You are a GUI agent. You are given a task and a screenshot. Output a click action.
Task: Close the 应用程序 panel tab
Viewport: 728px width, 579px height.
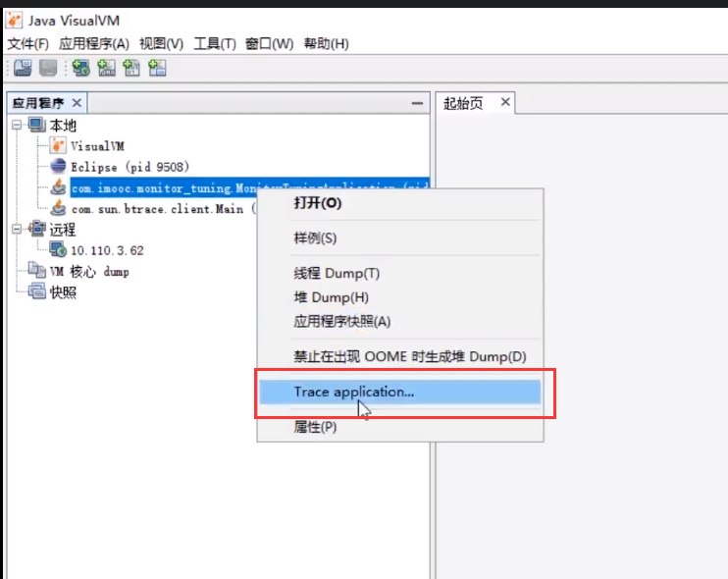pyautogui.click(x=78, y=103)
